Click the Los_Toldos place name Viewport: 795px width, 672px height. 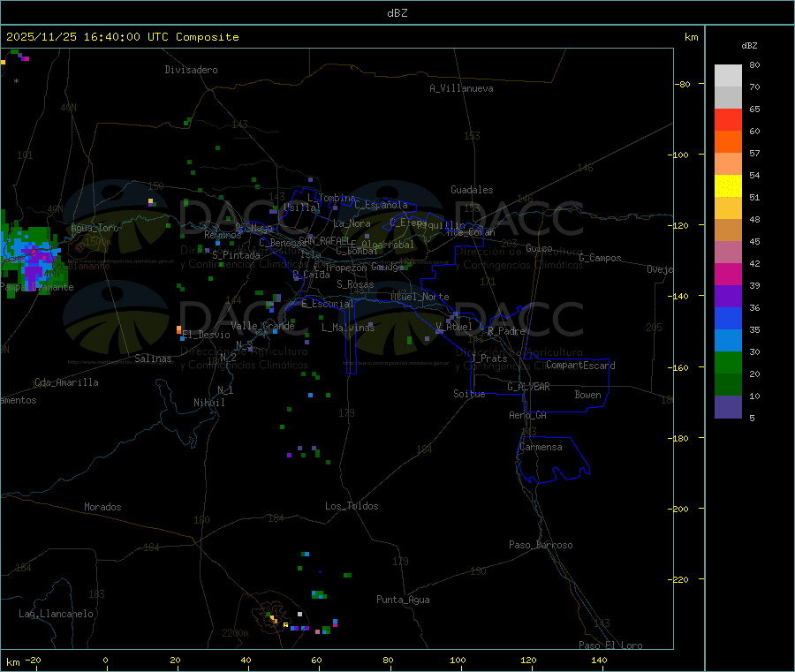tap(352, 506)
